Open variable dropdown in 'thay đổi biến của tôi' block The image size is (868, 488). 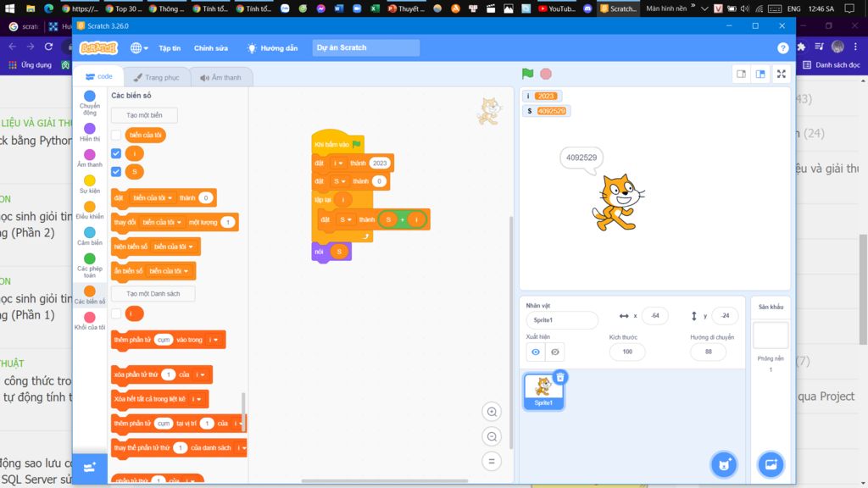162,223
